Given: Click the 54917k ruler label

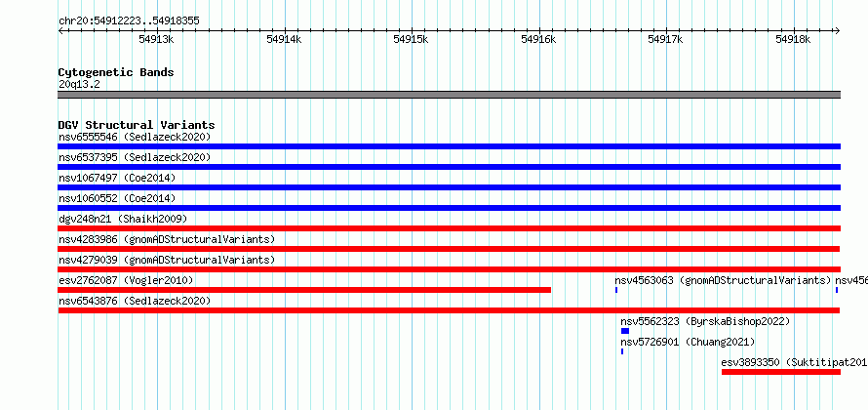Looking at the screenshot, I should [x=665, y=39].
